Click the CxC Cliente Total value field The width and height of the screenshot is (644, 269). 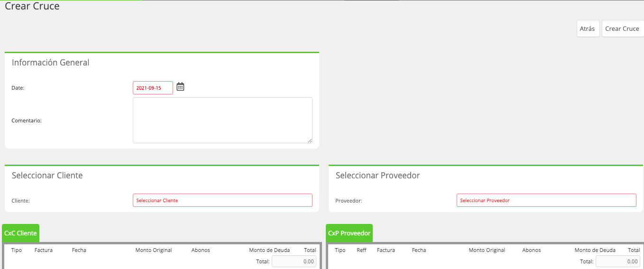coord(294,261)
